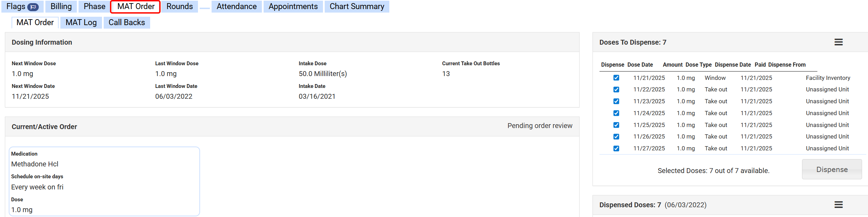The width and height of the screenshot is (868, 217).
Task: Open the Call Backs subtab
Action: point(126,23)
